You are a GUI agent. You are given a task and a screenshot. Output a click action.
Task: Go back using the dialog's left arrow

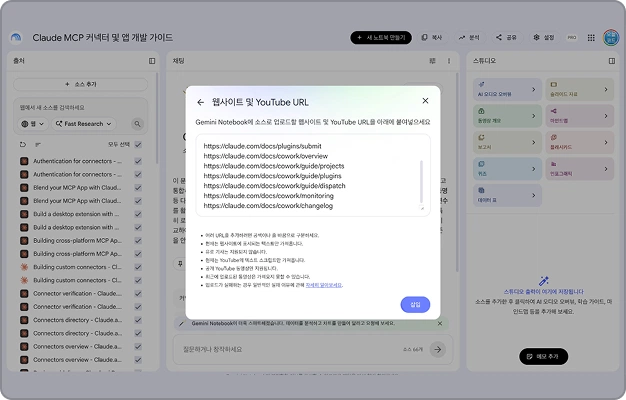click(x=200, y=103)
